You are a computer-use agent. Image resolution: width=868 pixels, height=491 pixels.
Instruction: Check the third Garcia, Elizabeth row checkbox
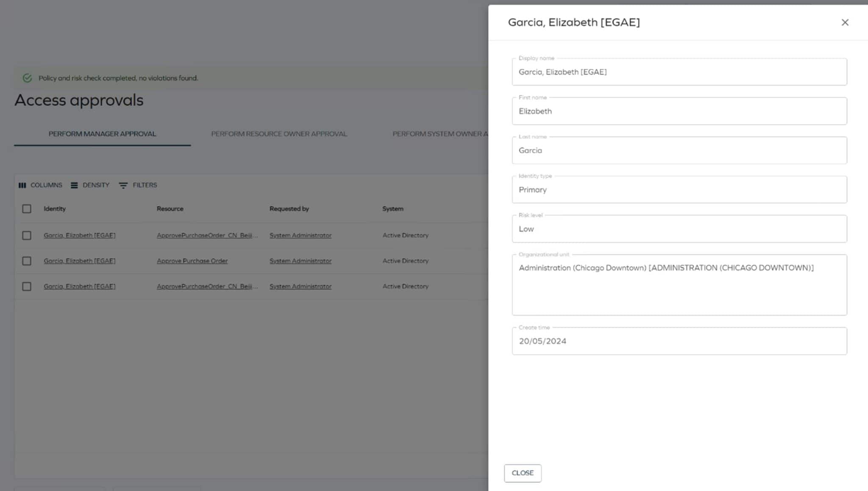click(27, 286)
